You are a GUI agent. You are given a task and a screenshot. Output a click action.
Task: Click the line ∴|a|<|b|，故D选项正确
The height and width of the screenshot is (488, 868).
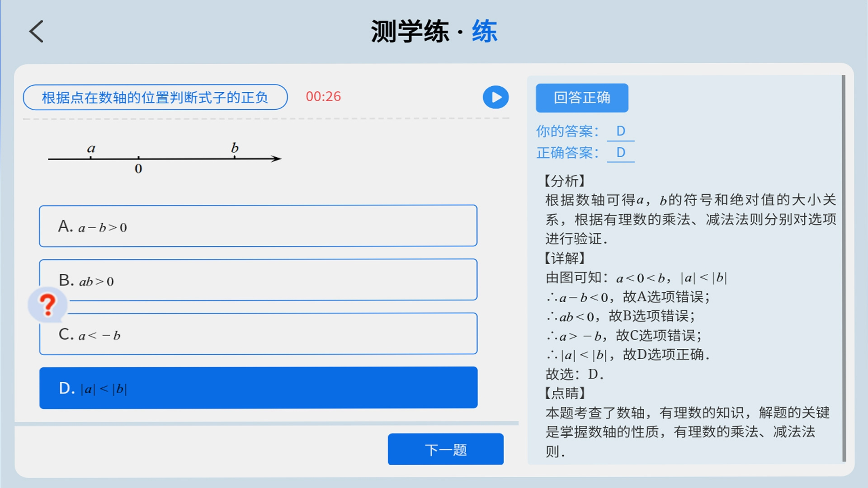tap(628, 355)
